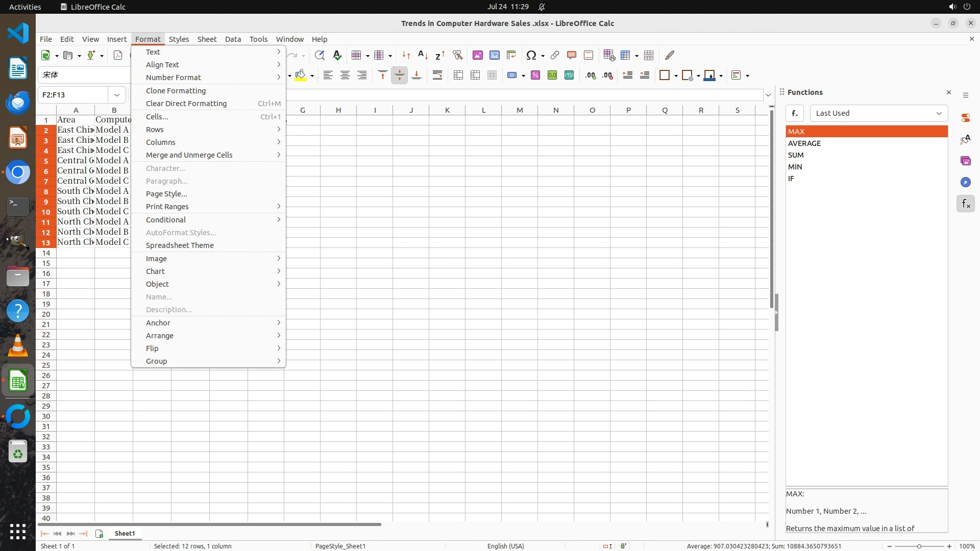Open the Last Used category dropdown
The image size is (980, 551).
[878, 113]
